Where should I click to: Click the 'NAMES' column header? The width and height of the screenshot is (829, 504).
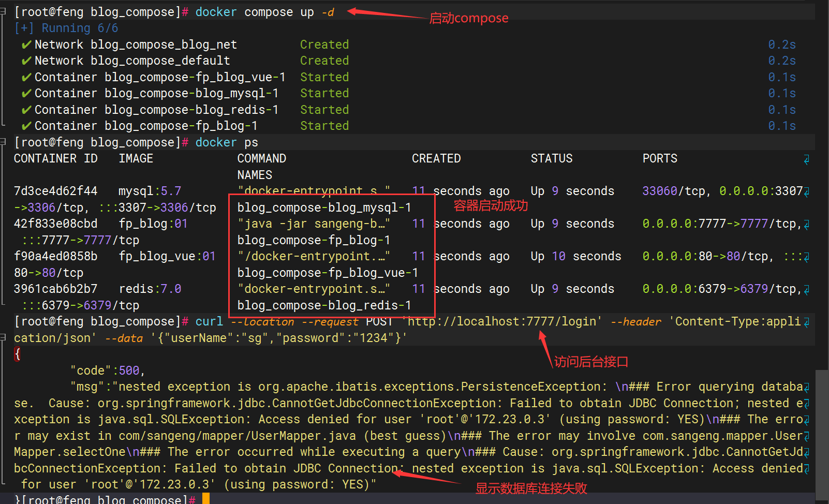(255, 175)
